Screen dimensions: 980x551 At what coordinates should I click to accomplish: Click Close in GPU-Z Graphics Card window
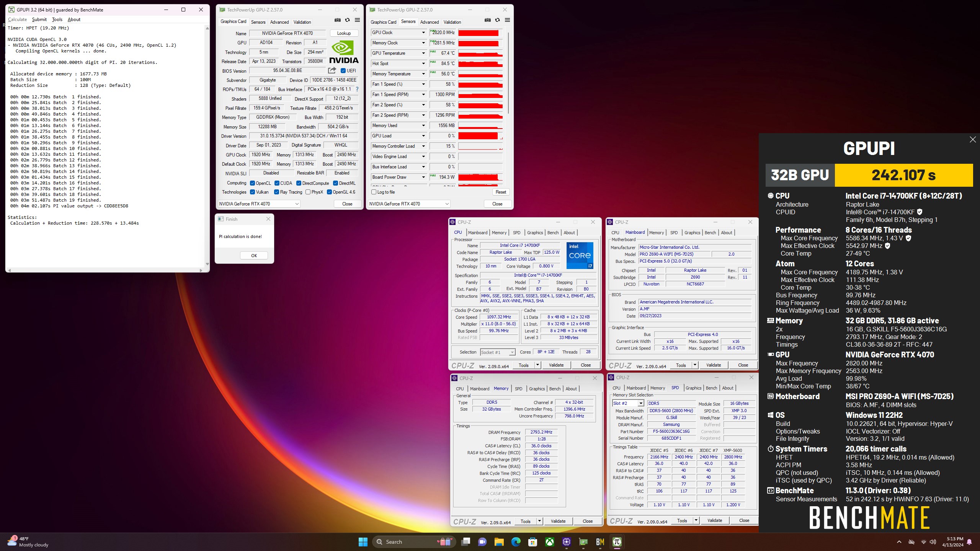click(347, 204)
